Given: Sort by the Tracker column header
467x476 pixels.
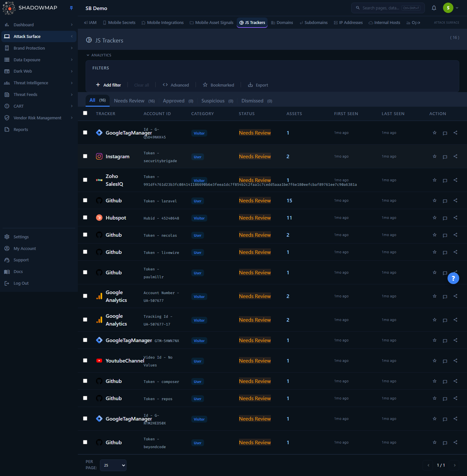Looking at the screenshot, I should (x=106, y=114).
